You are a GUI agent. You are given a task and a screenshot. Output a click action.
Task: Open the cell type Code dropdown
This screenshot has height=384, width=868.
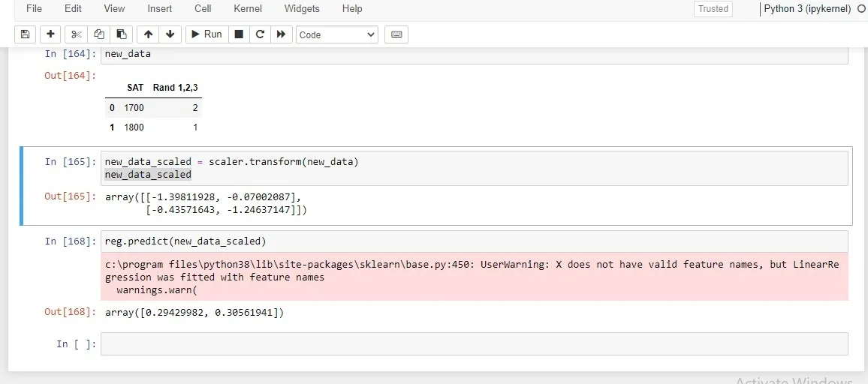[337, 34]
